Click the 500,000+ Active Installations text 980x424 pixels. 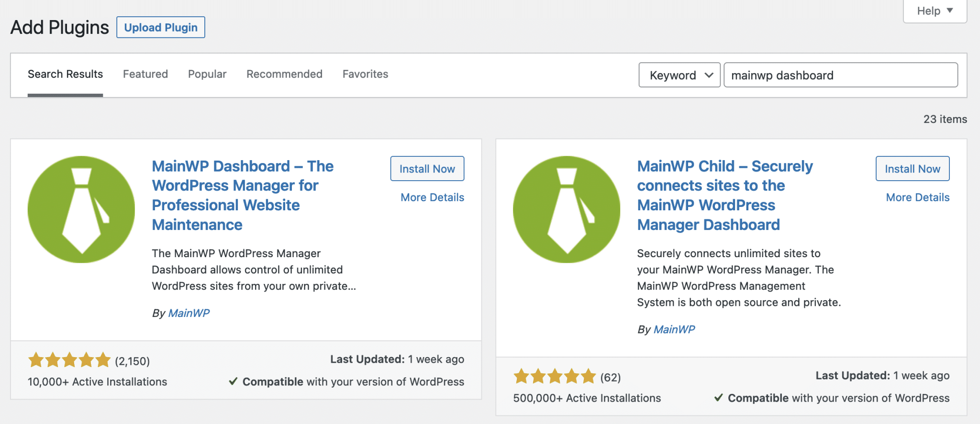coord(587,398)
